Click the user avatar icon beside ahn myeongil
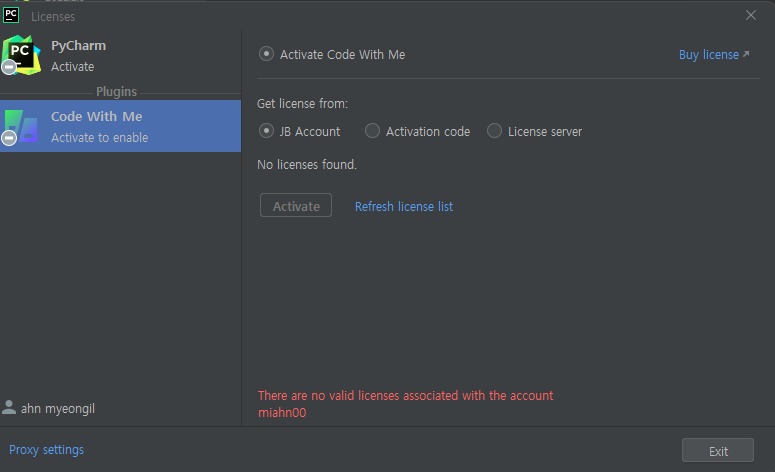 click(9, 407)
